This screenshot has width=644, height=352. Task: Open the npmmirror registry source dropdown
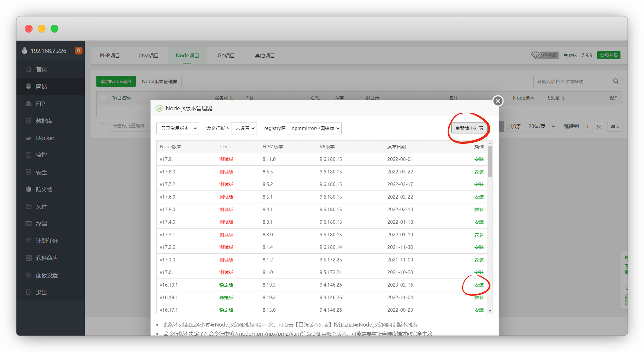pos(314,128)
